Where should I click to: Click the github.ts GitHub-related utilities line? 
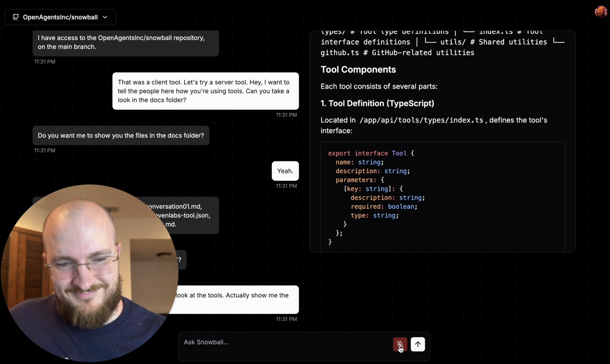[397, 53]
